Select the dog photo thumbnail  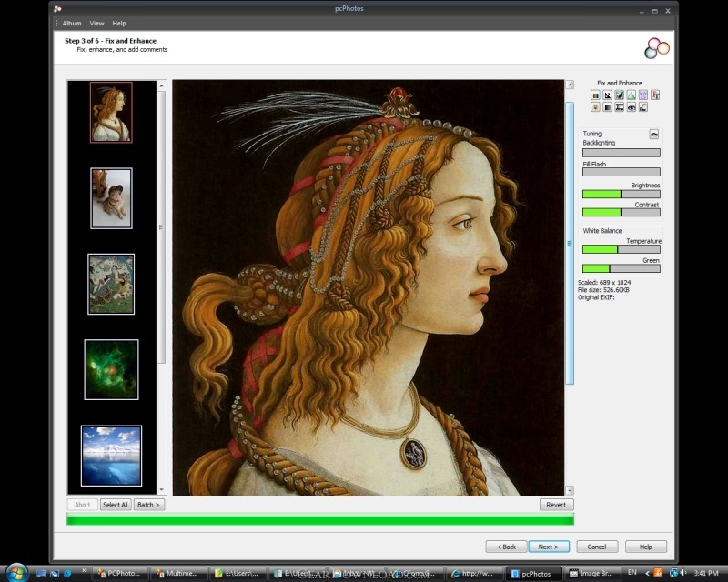(111, 198)
